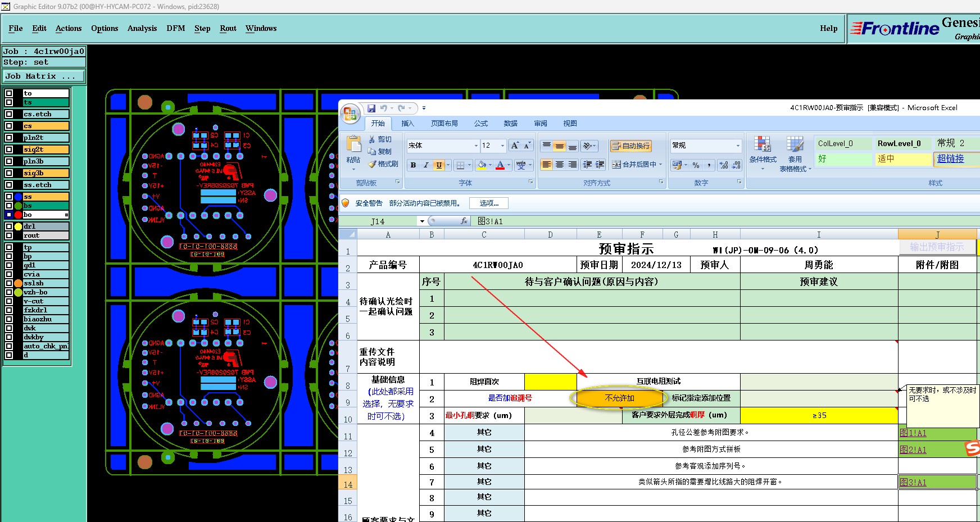Click the insert function fx icon
Screen dimensions: 980x522
[x=464, y=221]
